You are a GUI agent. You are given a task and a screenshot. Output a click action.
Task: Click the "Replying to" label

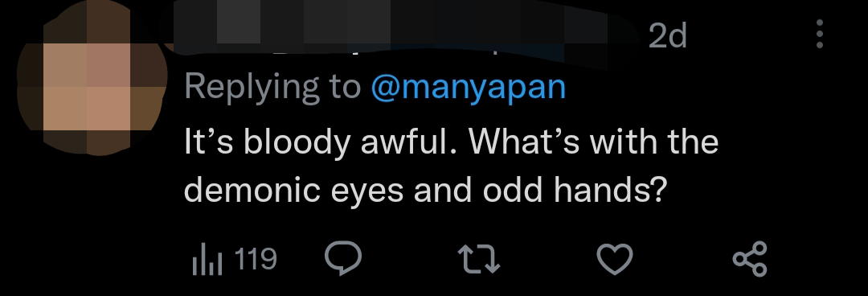coord(272,88)
